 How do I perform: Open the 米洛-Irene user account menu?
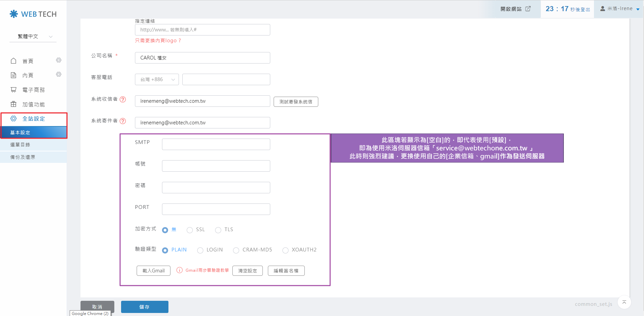click(x=619, y=9)
